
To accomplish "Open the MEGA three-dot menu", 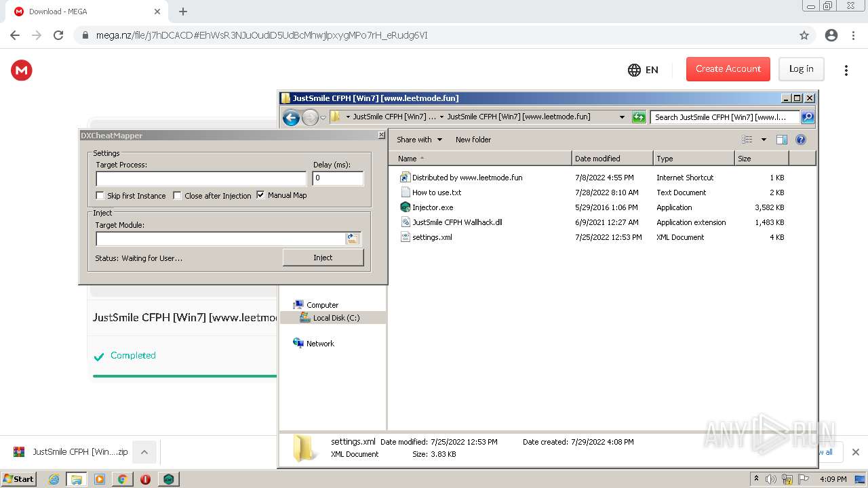I will click(846, 70).
